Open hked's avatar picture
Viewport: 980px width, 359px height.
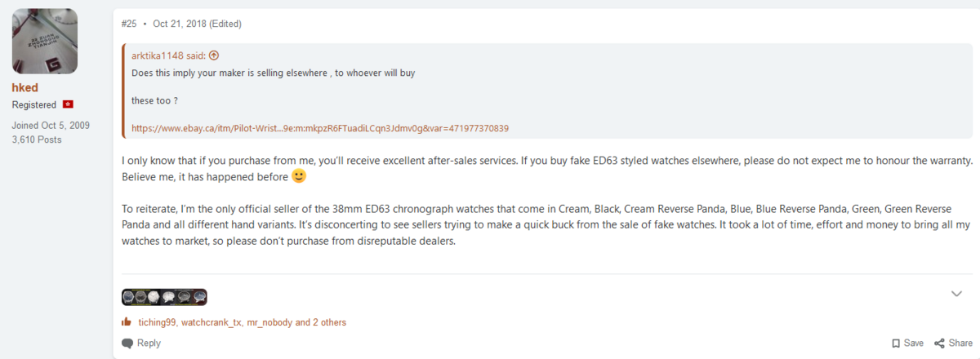[x=45, y=41]
